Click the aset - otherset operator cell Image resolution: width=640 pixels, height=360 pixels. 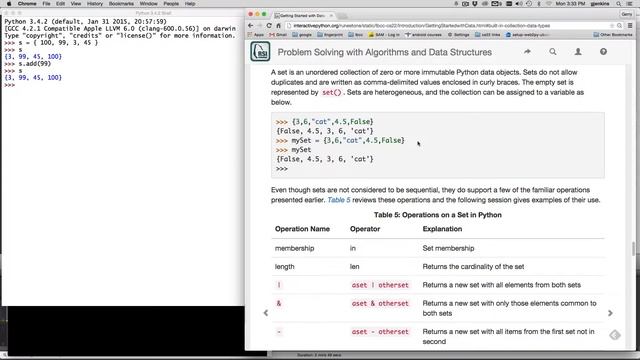tap(380, 332)
